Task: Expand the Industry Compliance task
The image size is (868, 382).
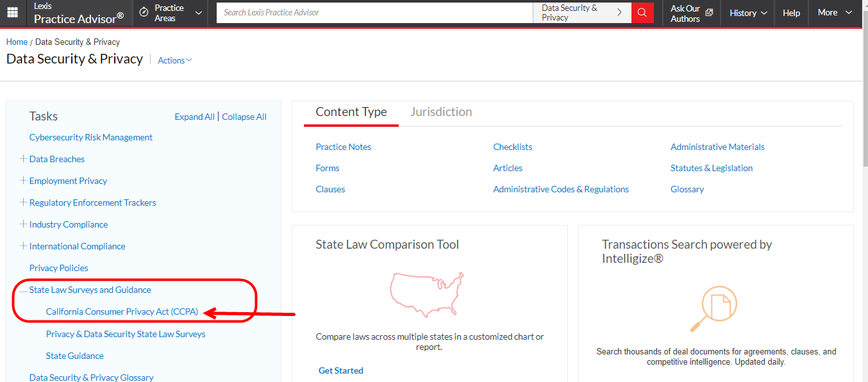Action: [x=23, y=224]
